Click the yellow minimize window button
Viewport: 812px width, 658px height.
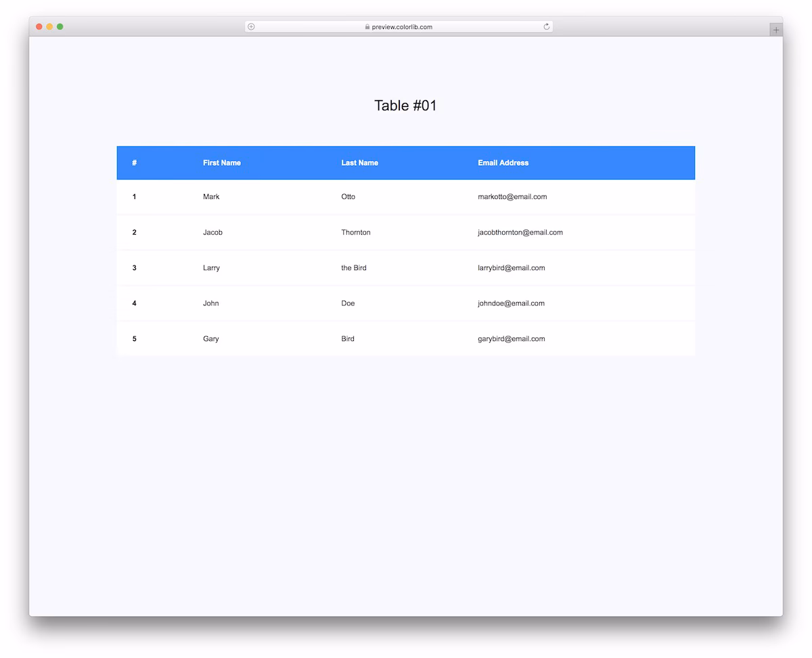pyautogui.click(x=49, y=26)
